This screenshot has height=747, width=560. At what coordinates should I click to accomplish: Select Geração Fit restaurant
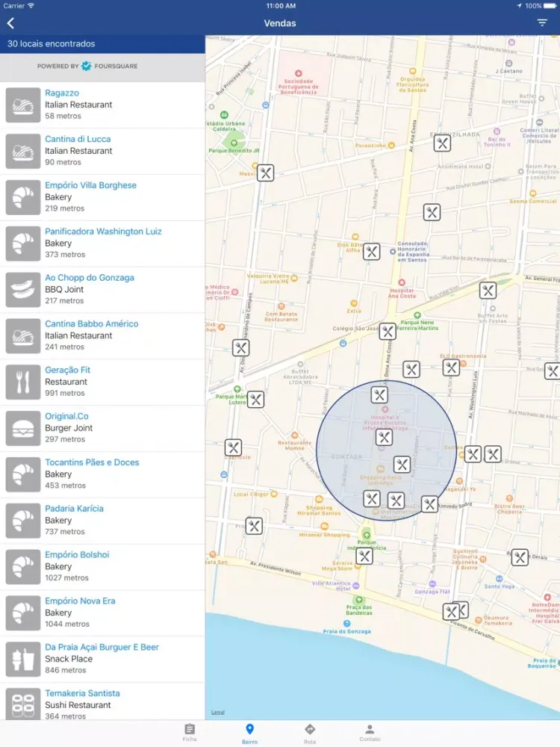[x=102, y=382]
